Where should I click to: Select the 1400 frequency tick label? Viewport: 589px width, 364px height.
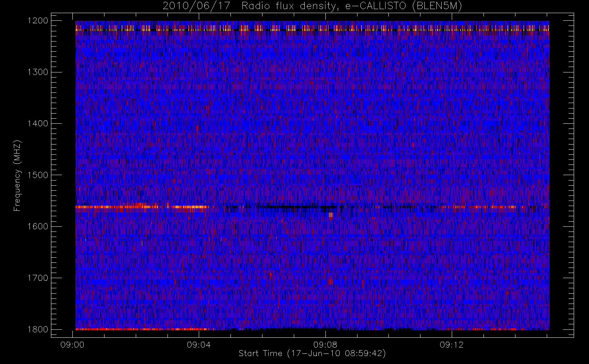coord(38,123)
